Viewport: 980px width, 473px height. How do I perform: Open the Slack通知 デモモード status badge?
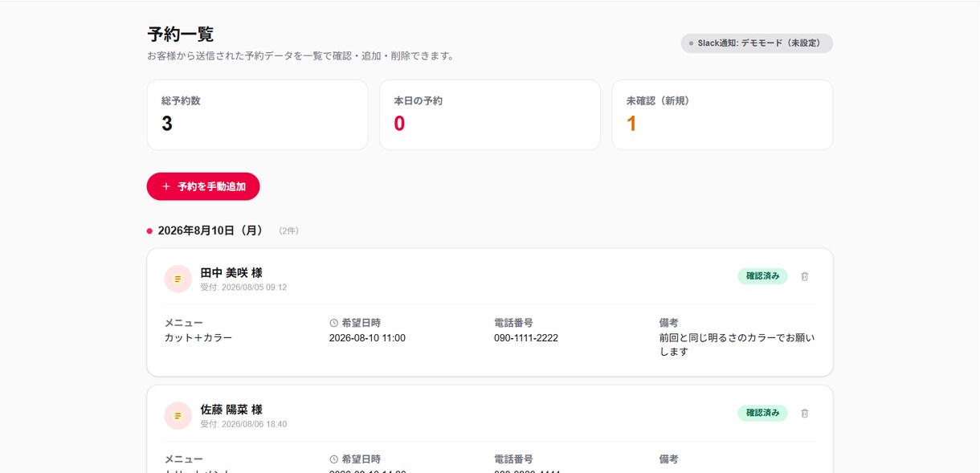tap(757, 43)
